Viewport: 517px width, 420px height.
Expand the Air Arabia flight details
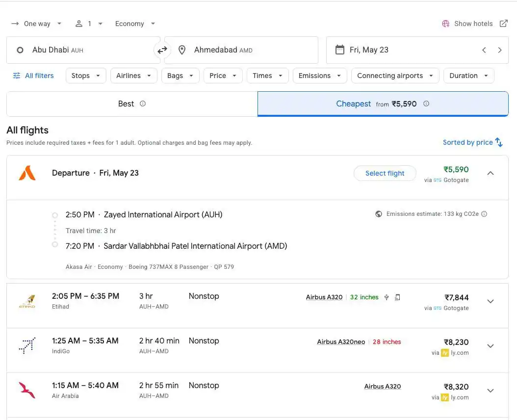click(491, 391)
